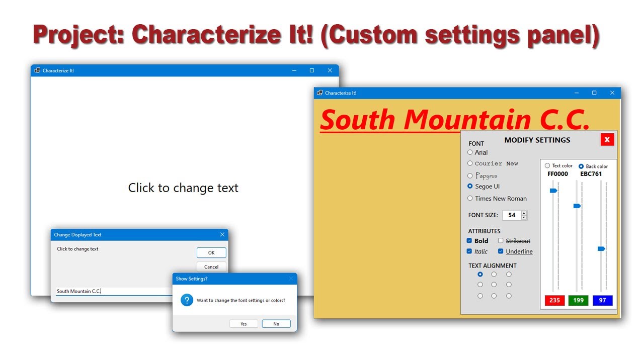Image resolution: width=644 pixels, height=362 pixels.
Task: Select top-right text alignment radio
Action: [x=509, y=275]
